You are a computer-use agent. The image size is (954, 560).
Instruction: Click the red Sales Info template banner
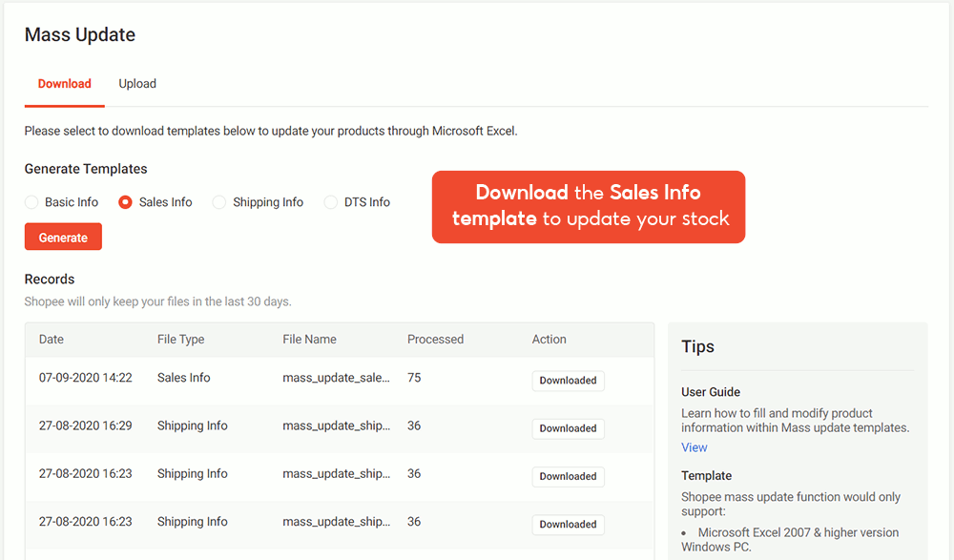(x=589, y=207)
